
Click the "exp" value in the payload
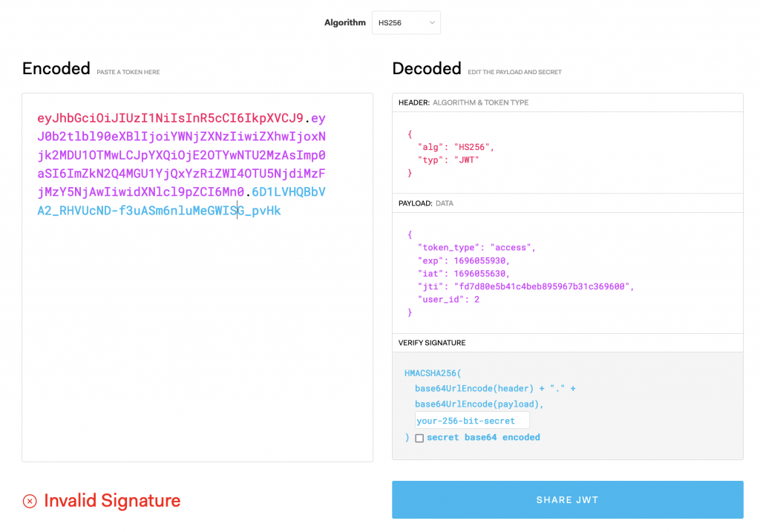480,260
